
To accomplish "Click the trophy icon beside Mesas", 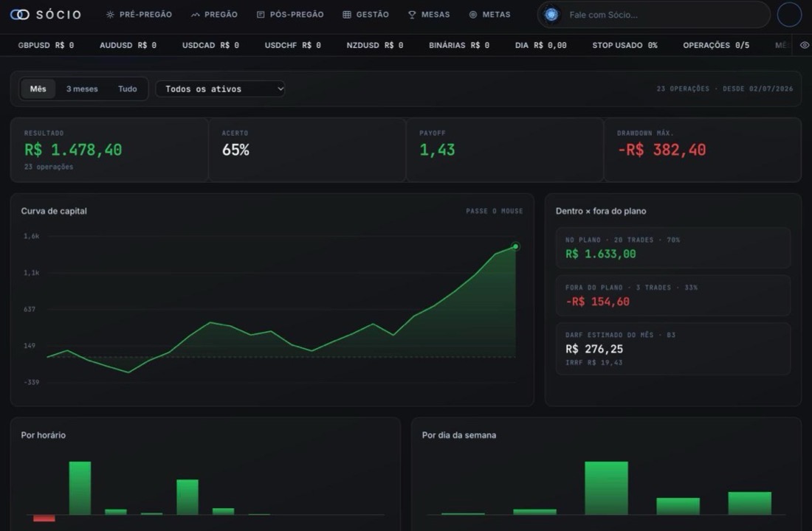I will tap(412, 15).
